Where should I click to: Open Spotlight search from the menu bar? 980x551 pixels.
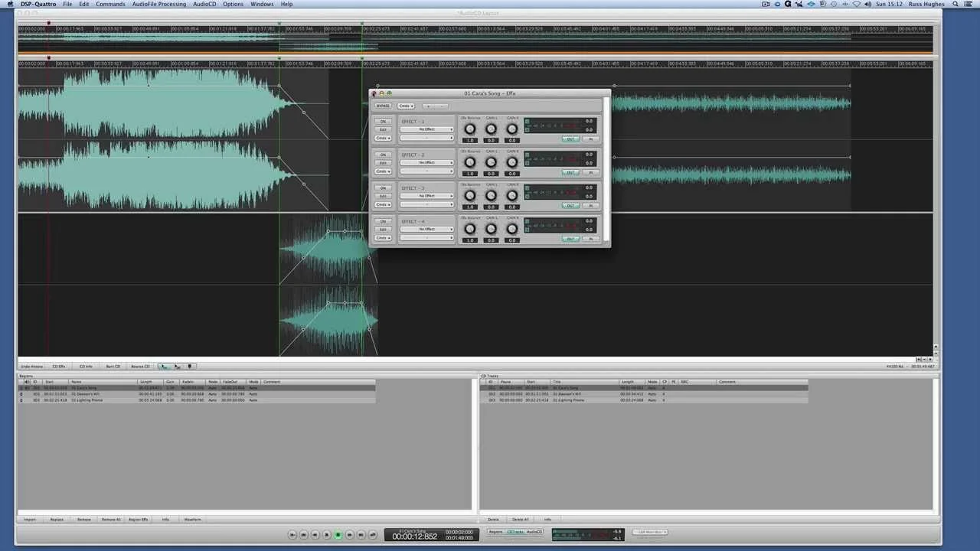click(x=956, y=4)
